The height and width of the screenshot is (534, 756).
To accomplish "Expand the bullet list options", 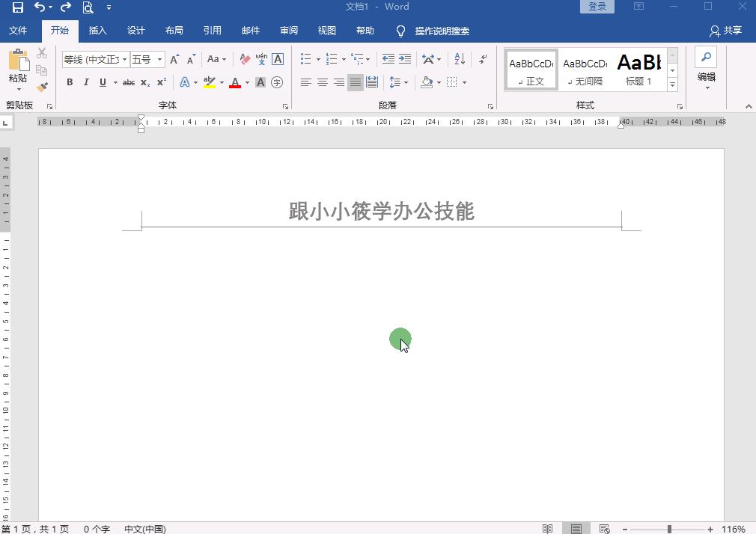I will (x=318, y=58).
